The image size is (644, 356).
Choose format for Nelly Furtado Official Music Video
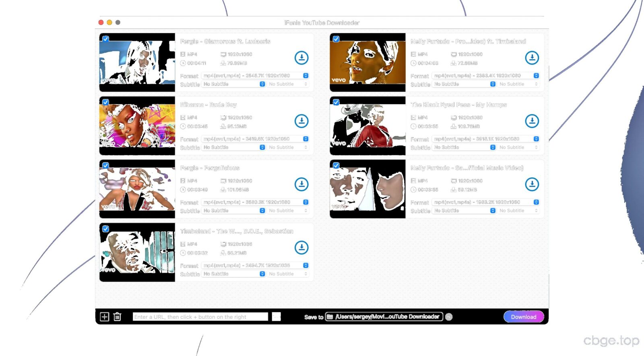click(x=485, y=202)
